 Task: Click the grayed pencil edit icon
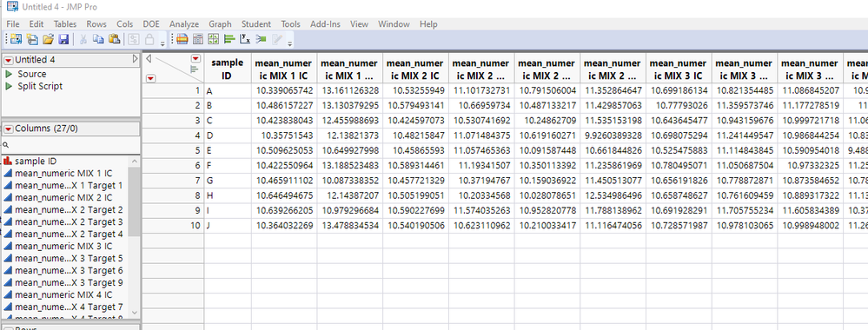[x=277, y=39]
